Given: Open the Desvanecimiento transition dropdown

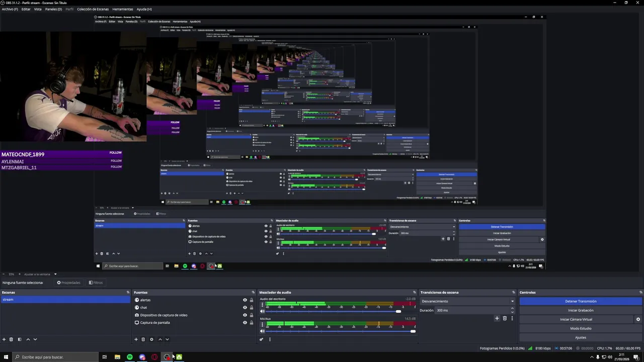Looking at the screenshot, I should point(468,301).
